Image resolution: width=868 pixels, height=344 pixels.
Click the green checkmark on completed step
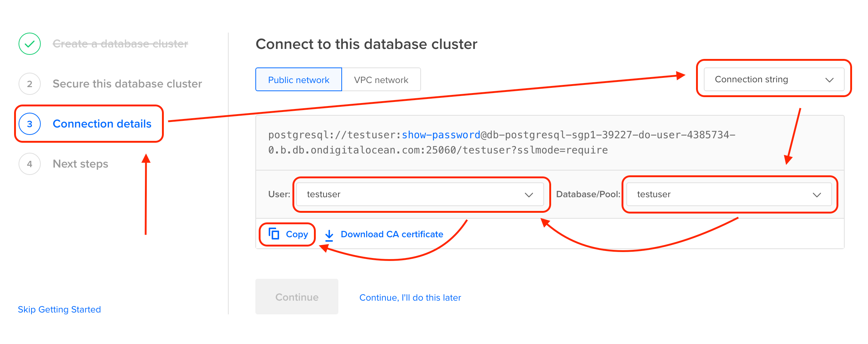[29, 44]
